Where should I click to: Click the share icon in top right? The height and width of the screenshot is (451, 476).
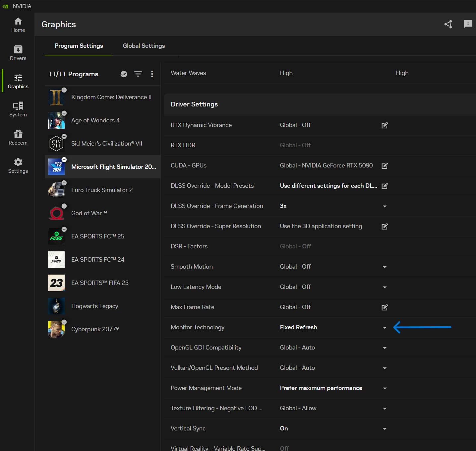click(448, 24)
